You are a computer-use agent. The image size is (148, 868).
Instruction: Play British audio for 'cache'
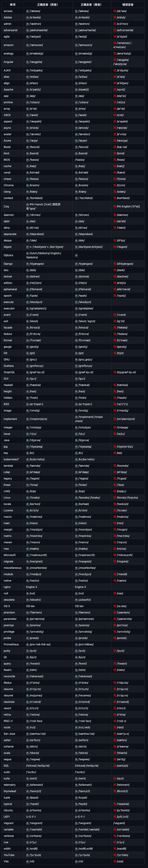[x=27, y=166]
